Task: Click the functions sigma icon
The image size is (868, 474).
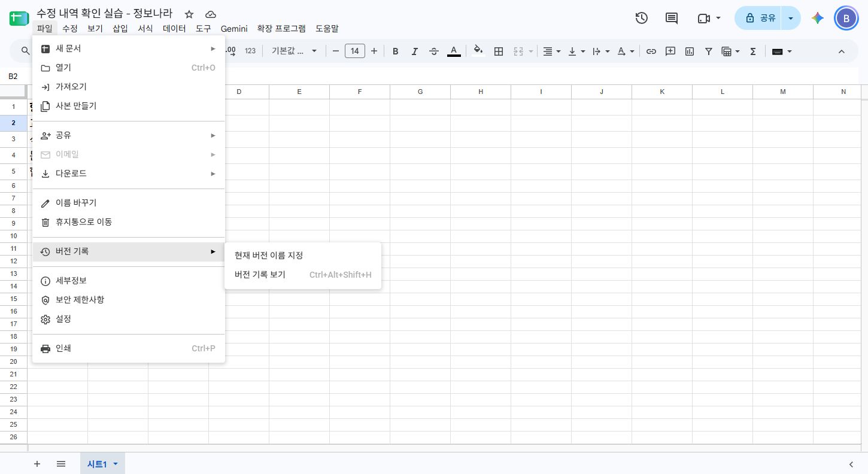Action: [753, 51]
